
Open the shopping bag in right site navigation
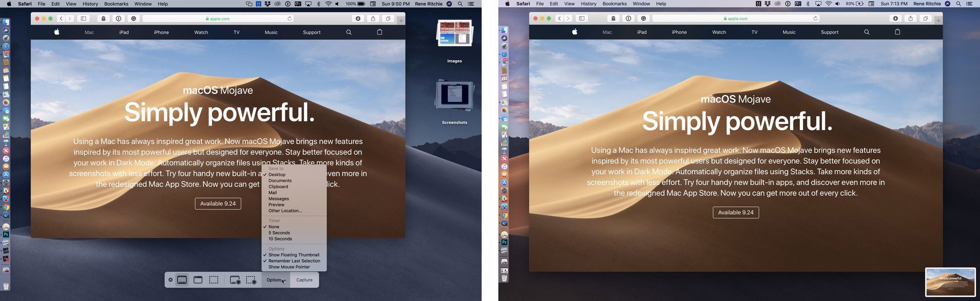click(x=897, y=32)
